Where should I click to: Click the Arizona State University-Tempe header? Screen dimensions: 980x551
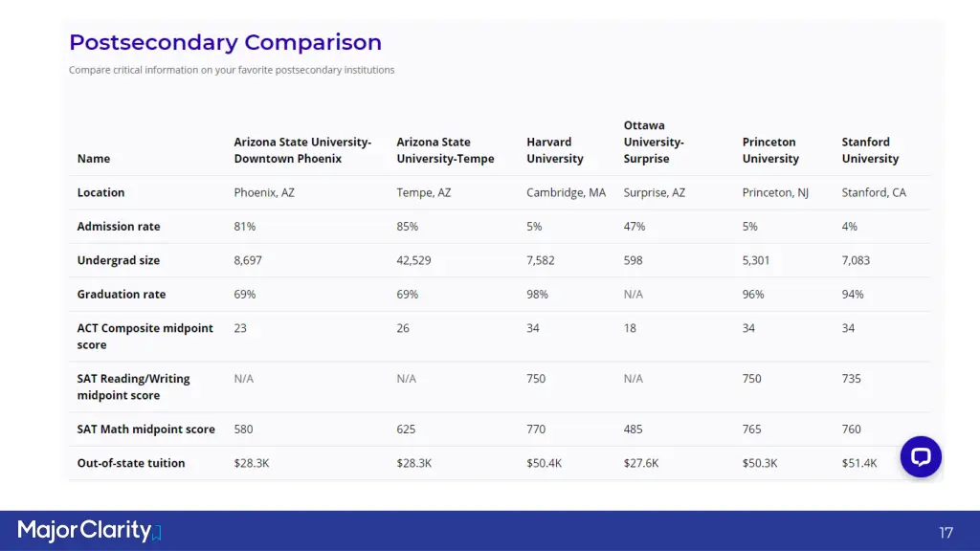(x=445, y=150)
